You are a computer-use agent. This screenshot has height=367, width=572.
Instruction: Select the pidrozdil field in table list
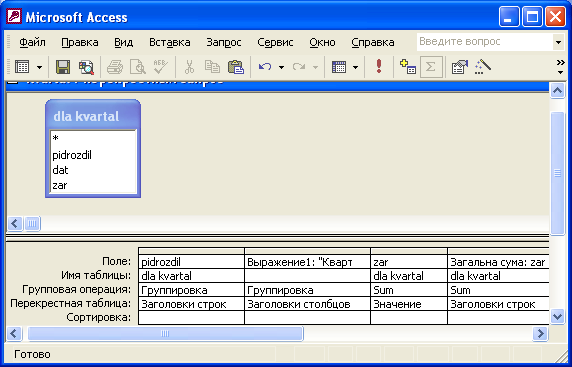93,155
